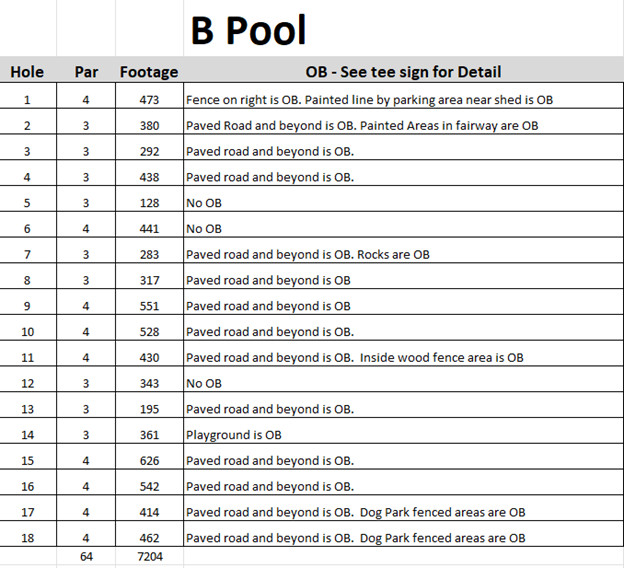
Task: Click hole number 18 cell
Action: pyautogui.click(x=27, y=538)
